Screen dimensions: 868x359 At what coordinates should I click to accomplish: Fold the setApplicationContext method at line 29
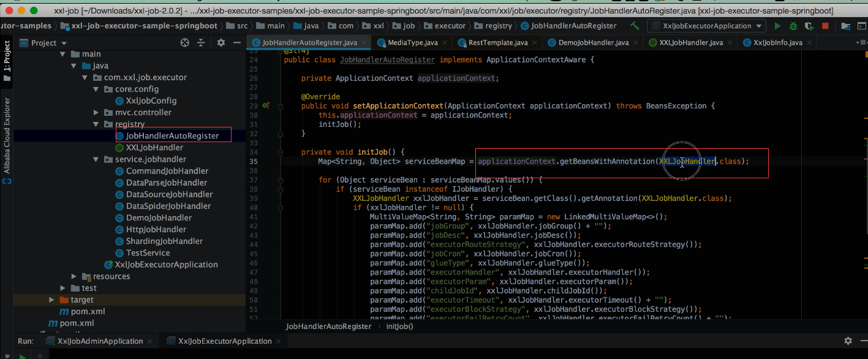280,106
